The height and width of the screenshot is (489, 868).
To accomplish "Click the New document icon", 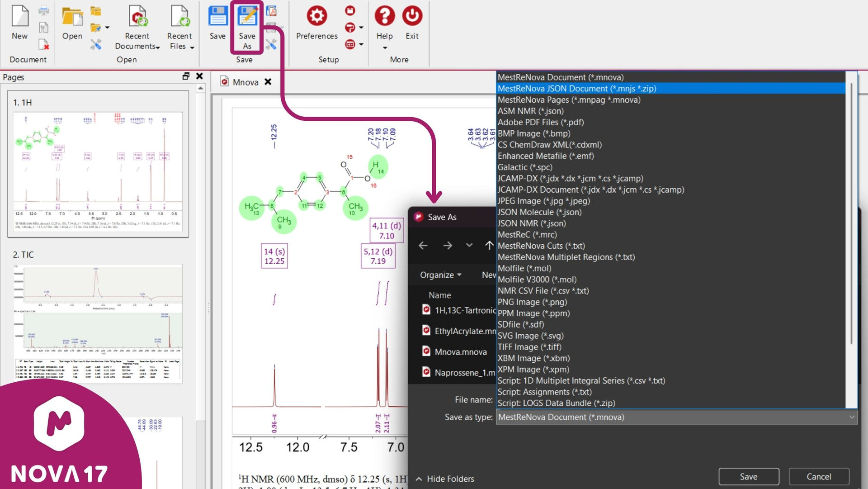I will click(x=19, y=17).
